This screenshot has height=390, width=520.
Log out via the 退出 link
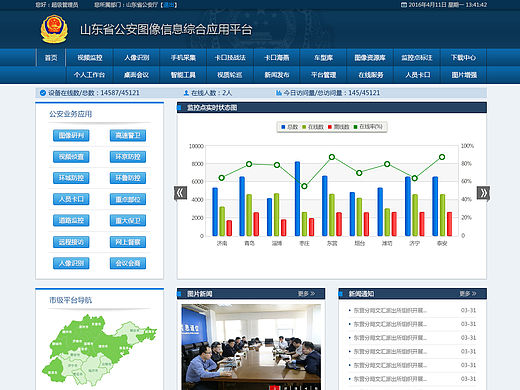(x=169, y=5)
